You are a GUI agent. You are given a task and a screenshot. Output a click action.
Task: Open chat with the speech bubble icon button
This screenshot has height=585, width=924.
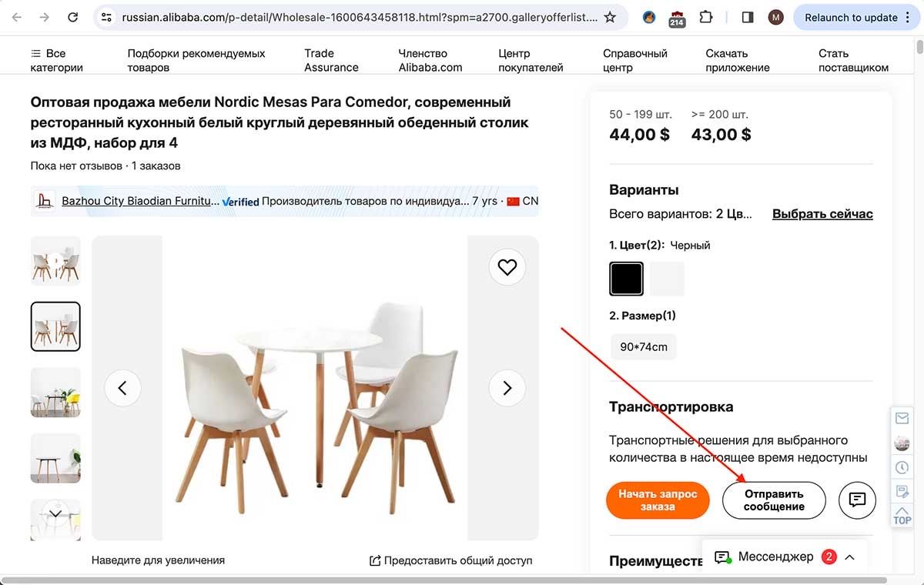coord(857,500)
